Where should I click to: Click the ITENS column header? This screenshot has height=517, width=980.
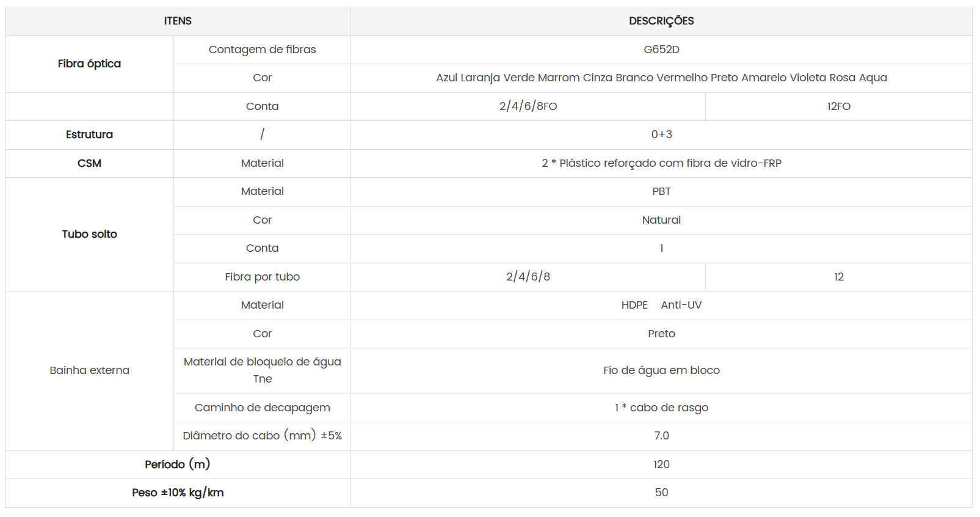[x=178, y=21]
